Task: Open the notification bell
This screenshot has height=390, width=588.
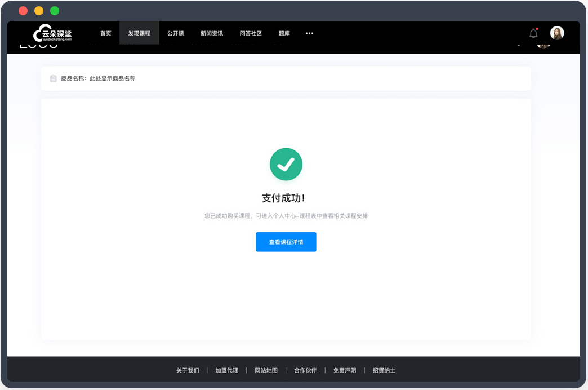Action: tap(533, 33)
